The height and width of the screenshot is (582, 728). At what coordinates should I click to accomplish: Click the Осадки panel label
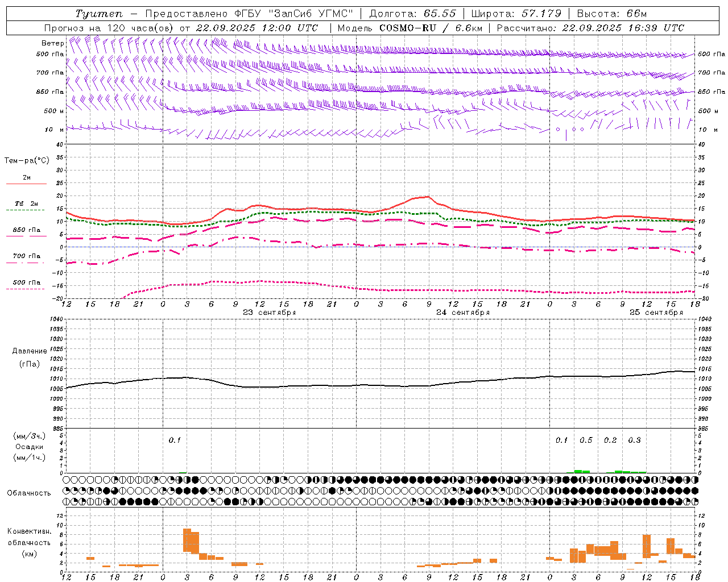(30, 447)
